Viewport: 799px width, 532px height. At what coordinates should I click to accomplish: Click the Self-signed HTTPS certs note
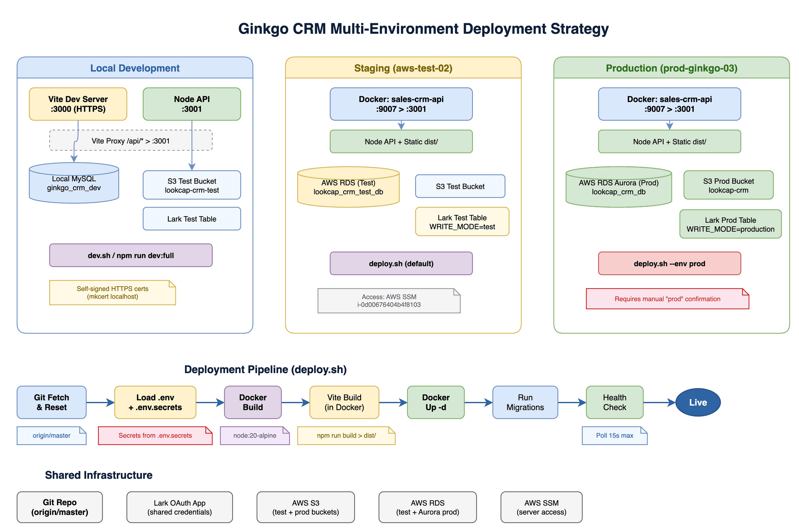coord(113,293)
